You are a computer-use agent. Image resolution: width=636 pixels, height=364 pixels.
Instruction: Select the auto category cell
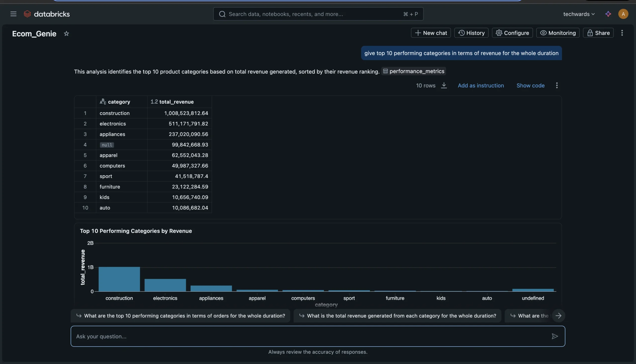[x=121, y=208]
